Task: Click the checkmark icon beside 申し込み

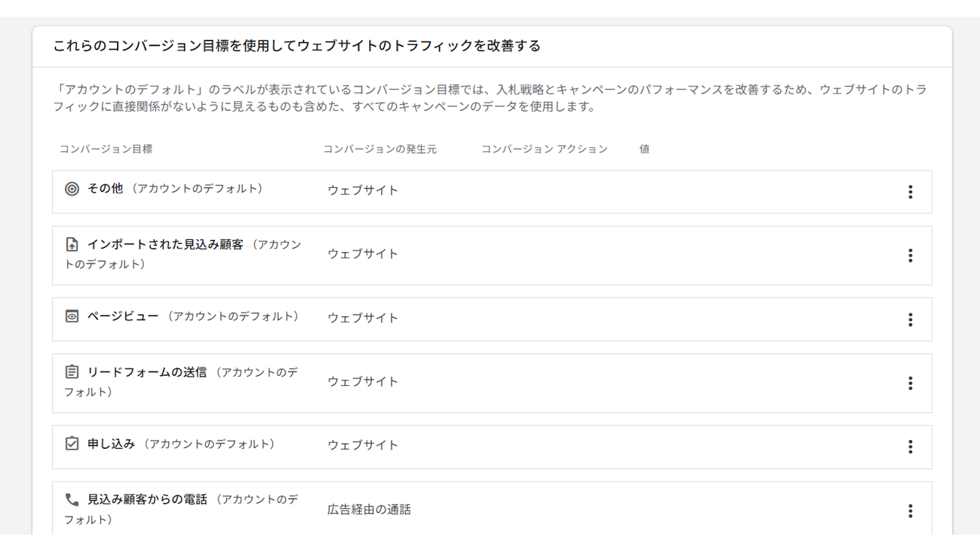Action: (x=72, y=444)
